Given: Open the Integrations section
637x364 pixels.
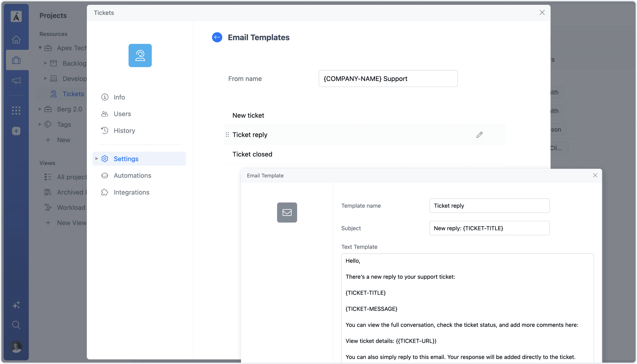Looking at the screenshot, I should [x=139, y=192].
